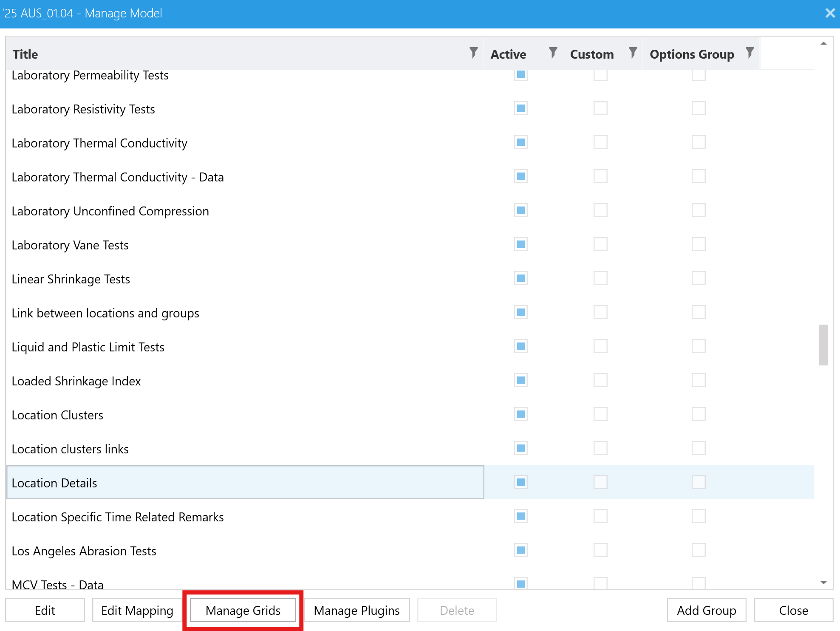Open the Custom column filter icon

coord(633,53)
